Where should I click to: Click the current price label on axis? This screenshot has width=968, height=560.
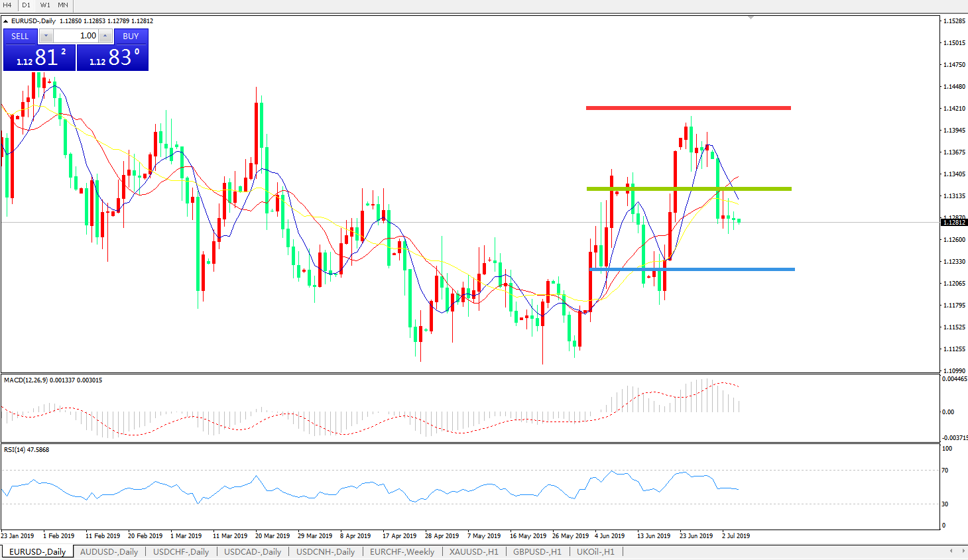(953, 223)
